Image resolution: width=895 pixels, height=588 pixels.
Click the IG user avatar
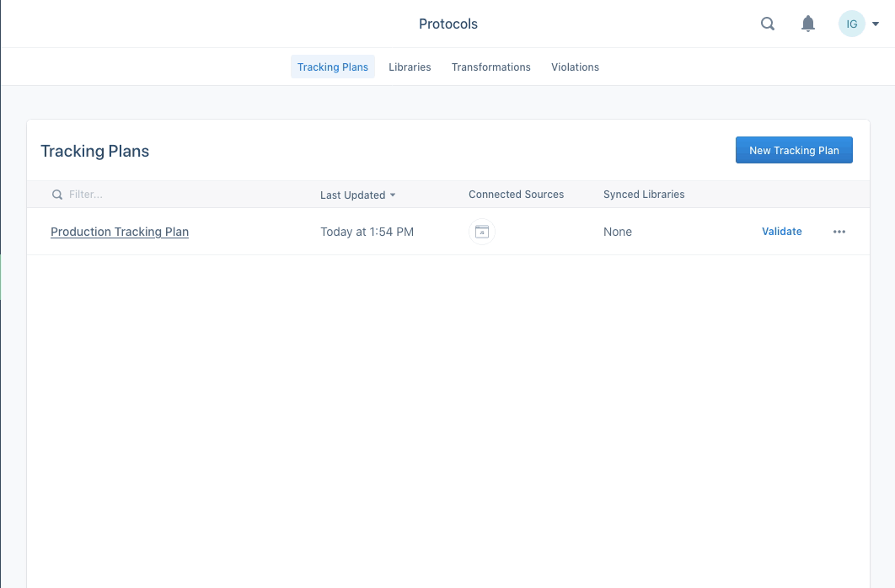[x=851, y=24]
